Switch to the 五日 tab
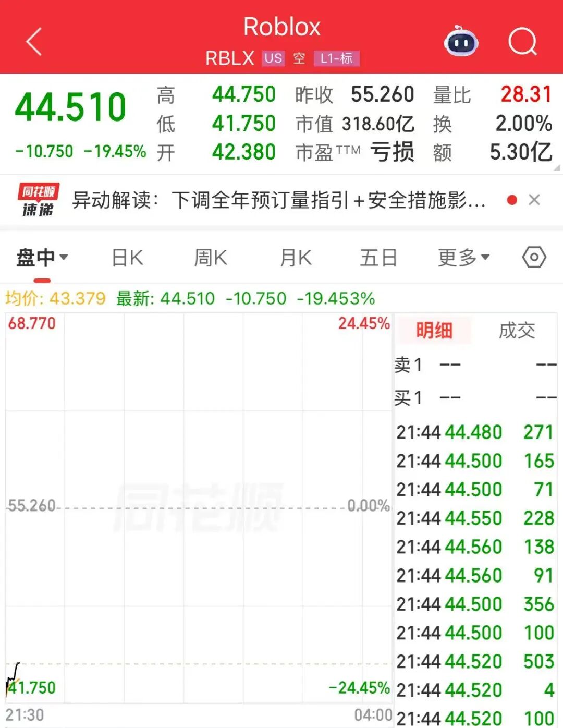Viewport: 563px width, 728px height. pyautogui.click(x=378, y=258)
